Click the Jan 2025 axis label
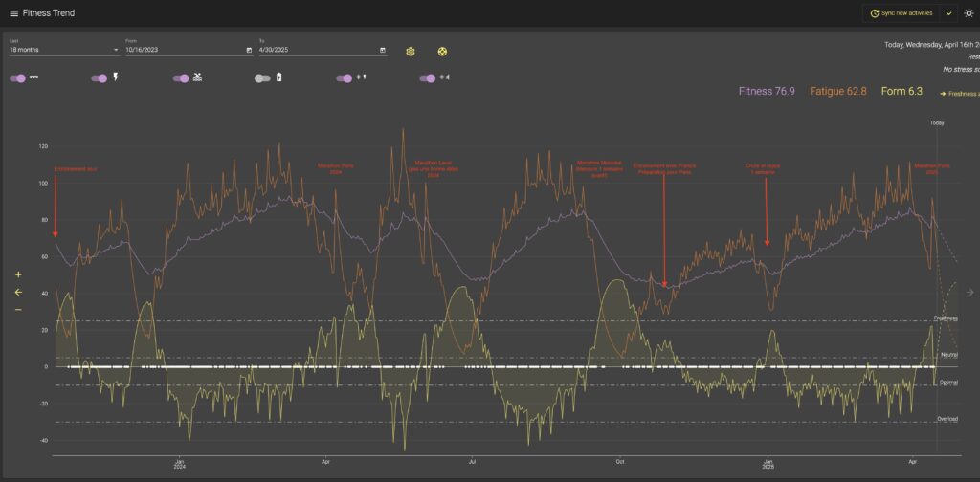 [x=768, y=465]
